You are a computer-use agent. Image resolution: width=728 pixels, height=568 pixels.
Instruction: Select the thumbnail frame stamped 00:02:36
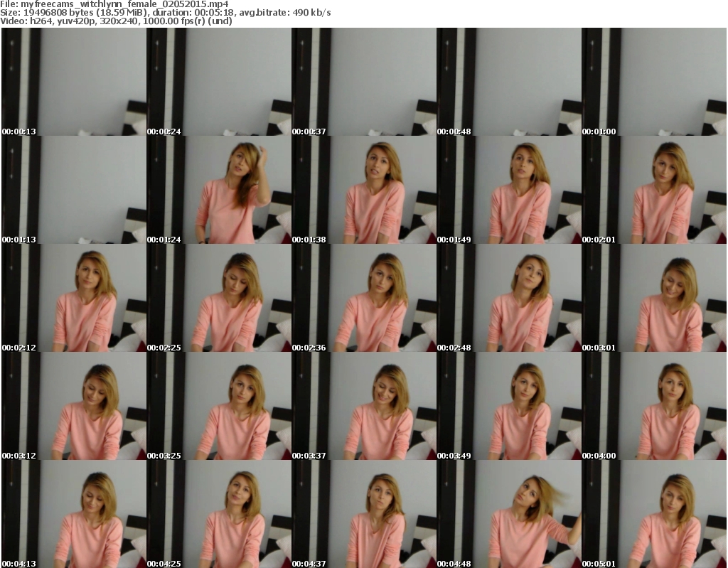click(x=363, y=298)
